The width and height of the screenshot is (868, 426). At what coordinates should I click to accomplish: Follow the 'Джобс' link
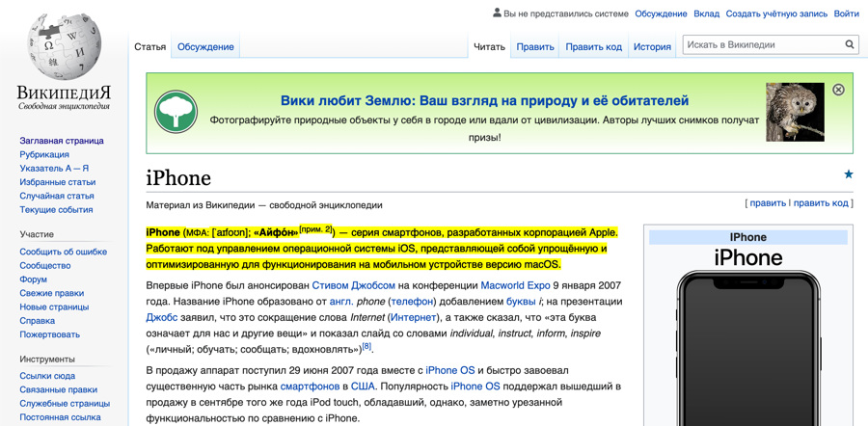coord(162,318)
